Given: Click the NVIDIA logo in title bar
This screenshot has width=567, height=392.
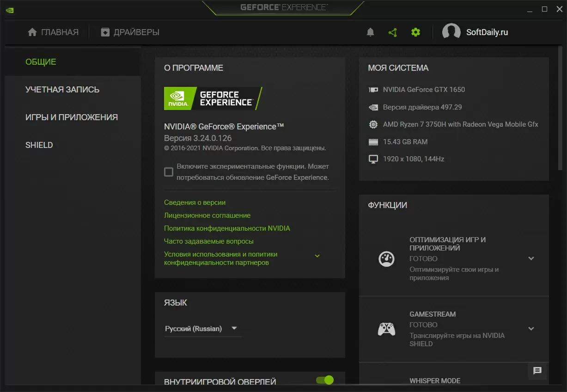Looking at the screenshot, I should coord(9,10).
